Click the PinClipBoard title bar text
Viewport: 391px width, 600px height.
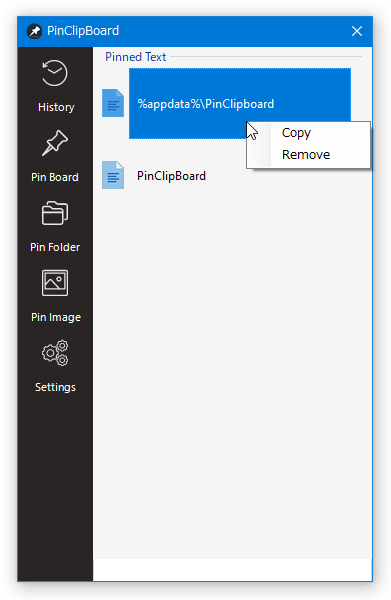pyautogui.click(x=83, y=31)
